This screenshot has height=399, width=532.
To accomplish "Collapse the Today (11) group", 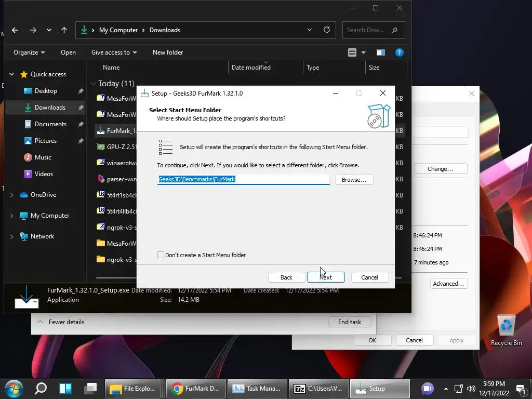I will (x=94, y=83).
